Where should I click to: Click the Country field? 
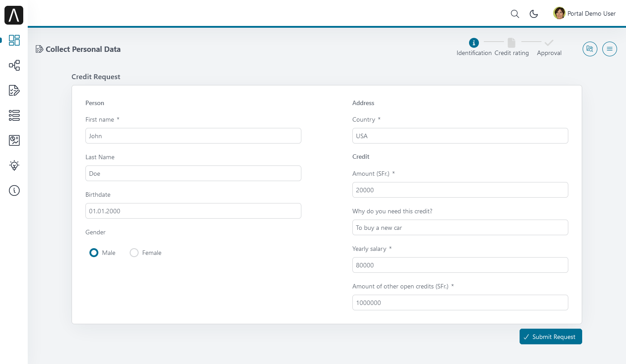460,136
